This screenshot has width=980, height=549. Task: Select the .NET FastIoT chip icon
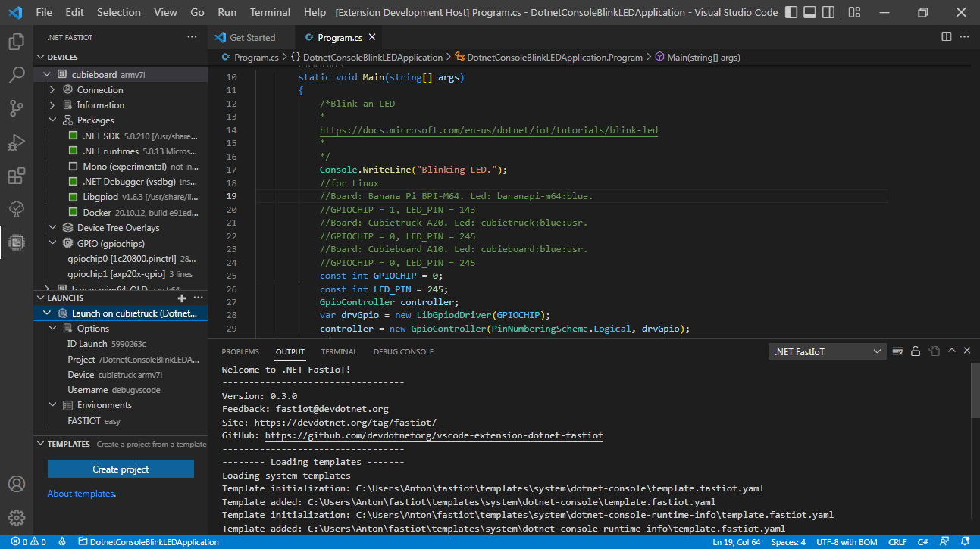click(16, 242)
